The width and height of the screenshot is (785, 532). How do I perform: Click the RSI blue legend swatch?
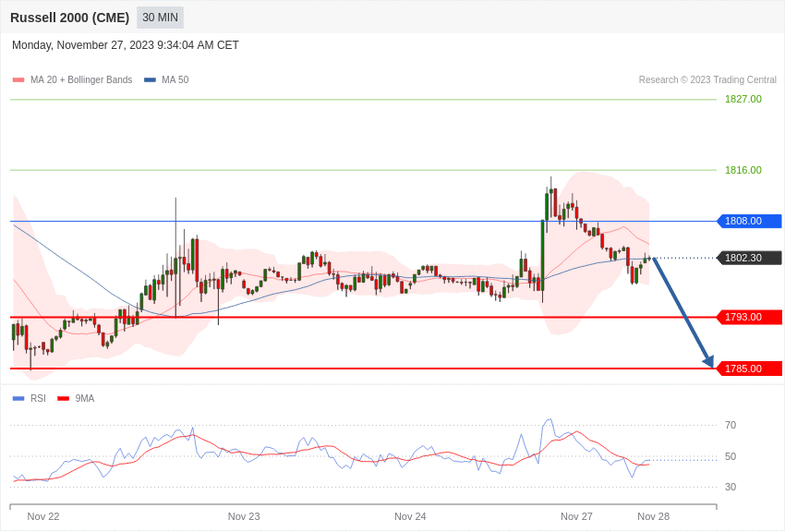(x=18, y=399)
